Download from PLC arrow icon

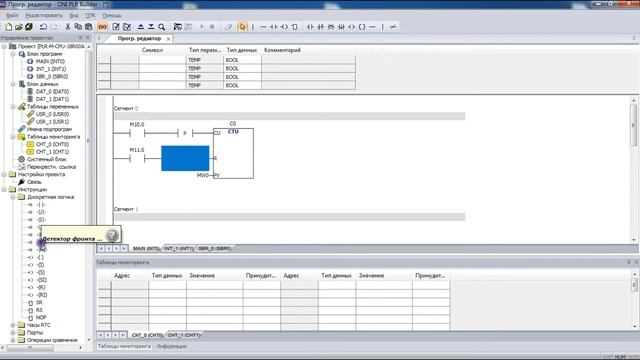[151, 27]
